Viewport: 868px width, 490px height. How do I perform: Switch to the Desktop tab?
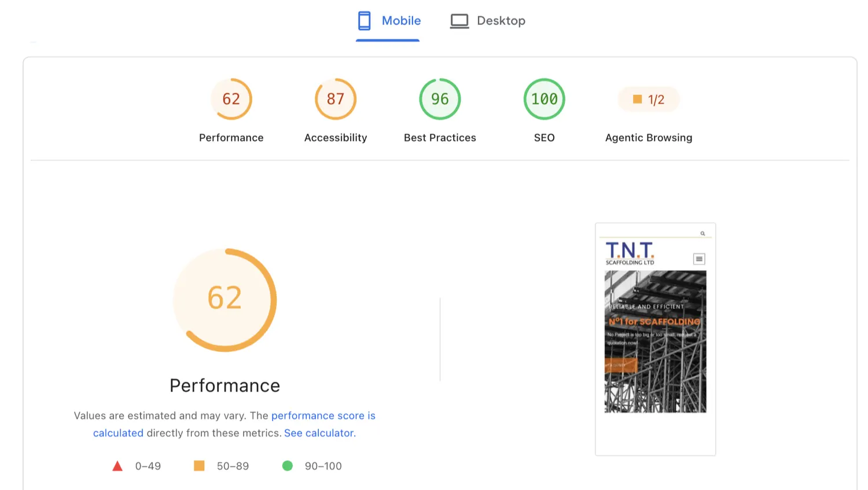[x=488, y=21]
